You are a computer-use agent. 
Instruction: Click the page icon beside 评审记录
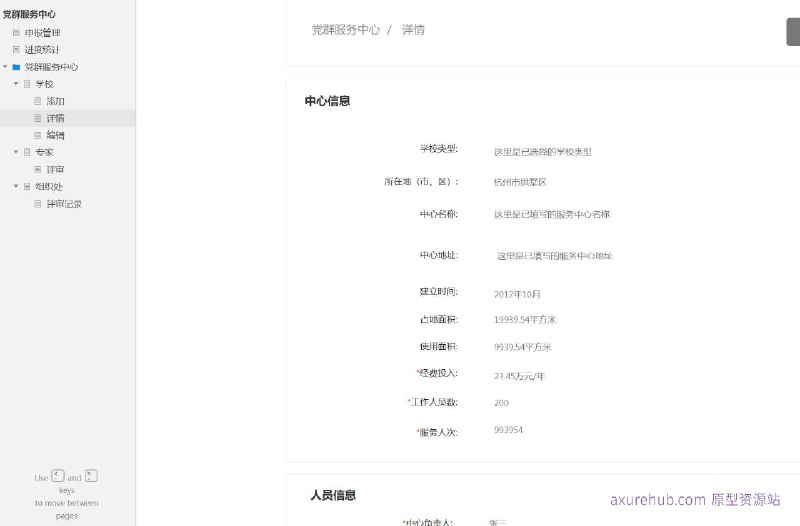(37, 204)
